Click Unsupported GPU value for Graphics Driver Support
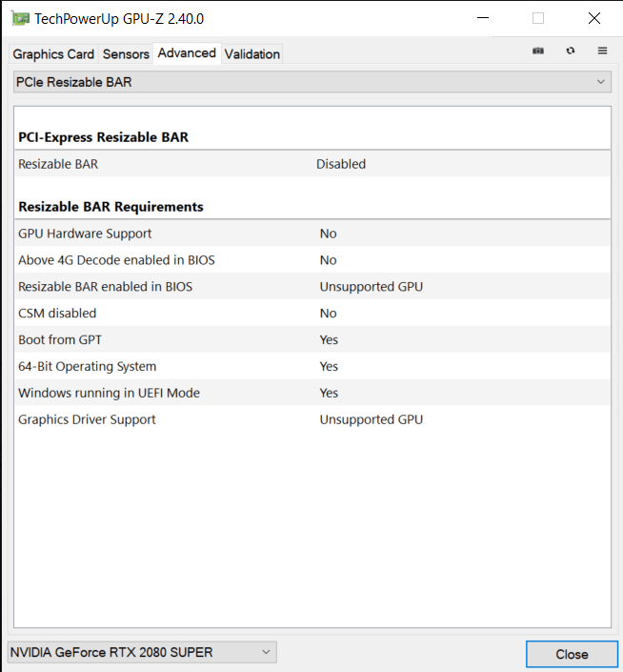This screenshot has width=623, height=672. pyautogui.click(x=372, y=419)
